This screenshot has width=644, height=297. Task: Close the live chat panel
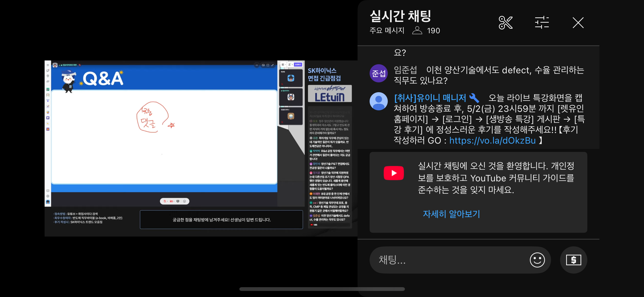point(578,23)
